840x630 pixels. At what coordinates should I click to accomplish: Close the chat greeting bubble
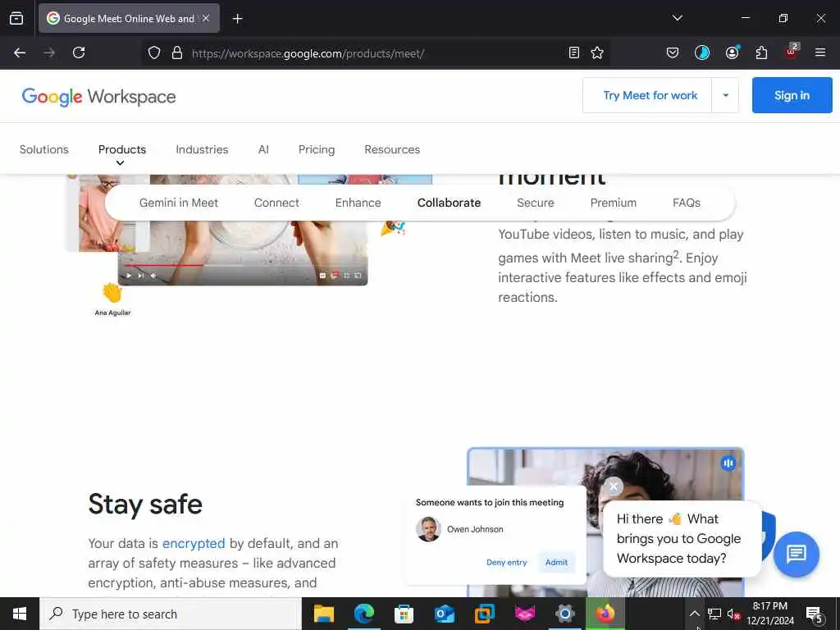[614, 486]
